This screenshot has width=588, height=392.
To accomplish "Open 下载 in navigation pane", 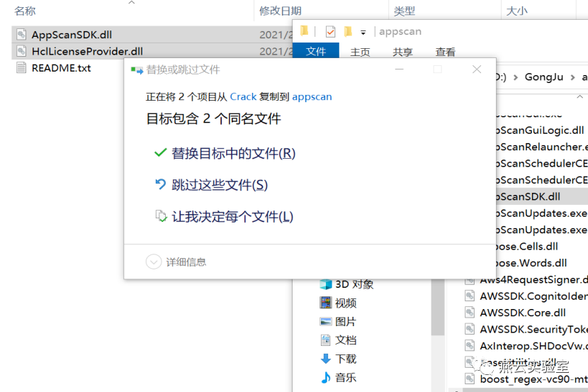I will [x=346, y=359].
